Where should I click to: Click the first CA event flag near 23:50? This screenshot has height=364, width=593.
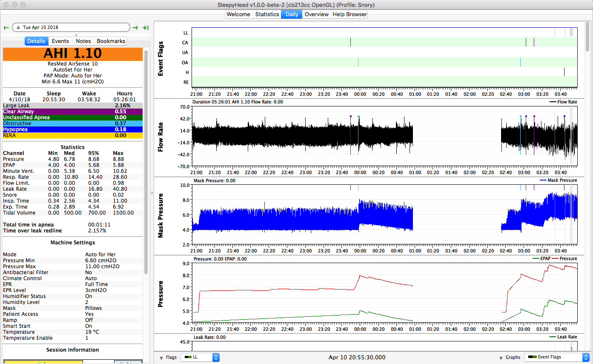(350, 42)
